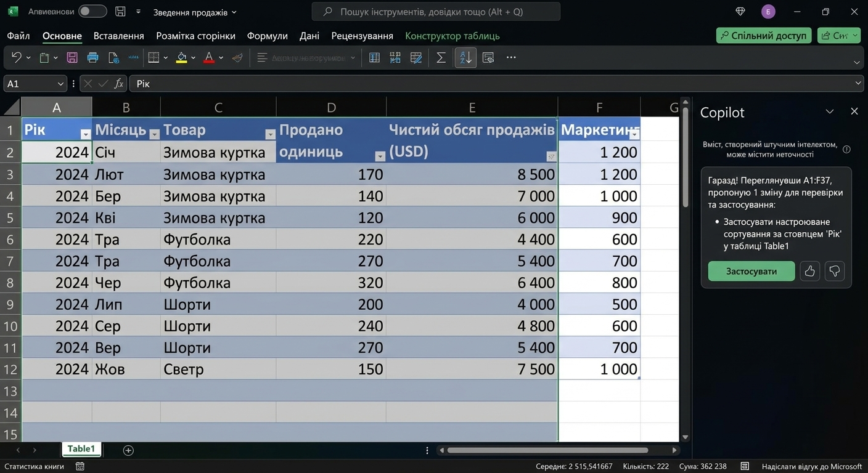Click the cell with value 8 500
This screenshot has width=868, height=473.
(x=472, y=174)
